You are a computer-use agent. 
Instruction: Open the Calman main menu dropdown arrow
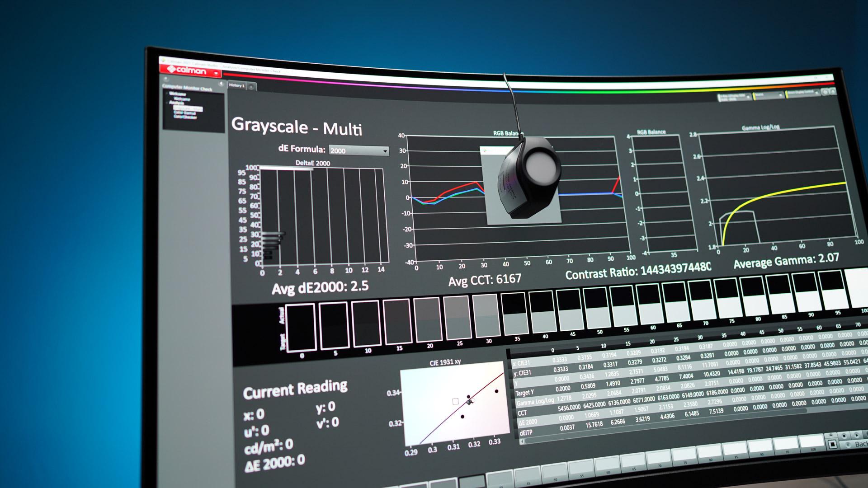click(x=216, y=73)
